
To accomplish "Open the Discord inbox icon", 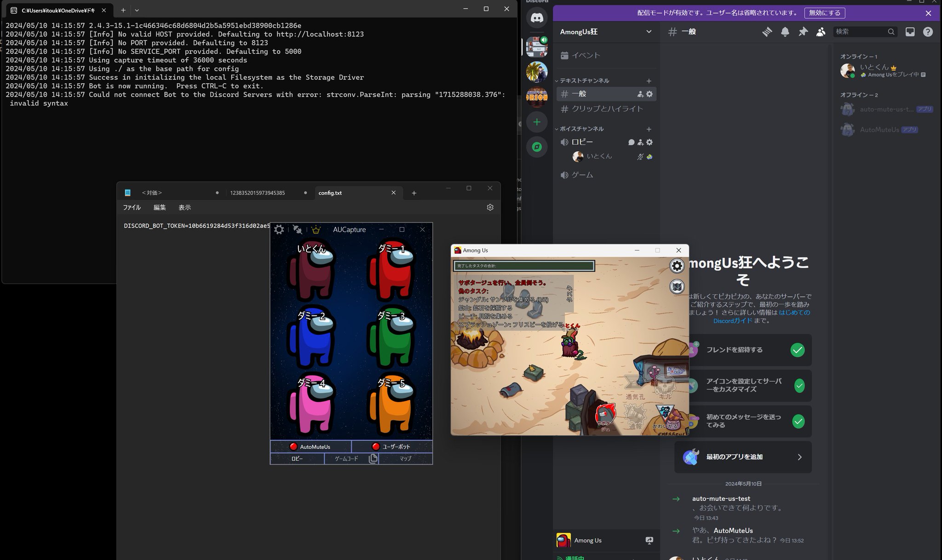I will coord(910,32).
